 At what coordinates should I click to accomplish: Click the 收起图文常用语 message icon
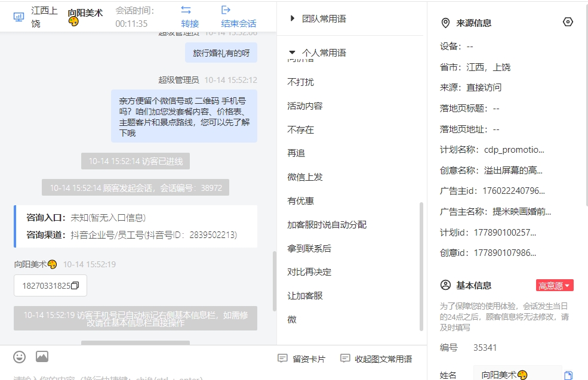[345, 359]
